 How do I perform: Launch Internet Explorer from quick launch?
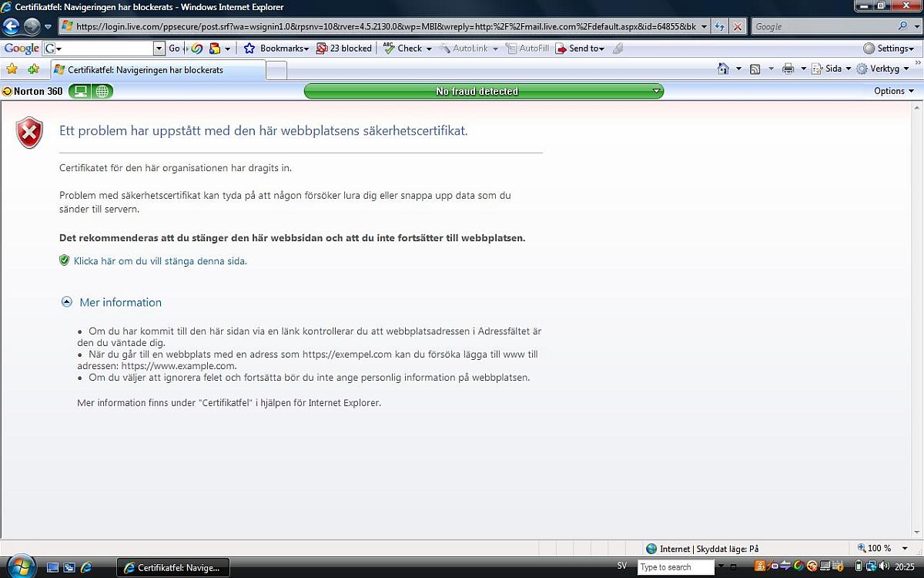point(85,567)
